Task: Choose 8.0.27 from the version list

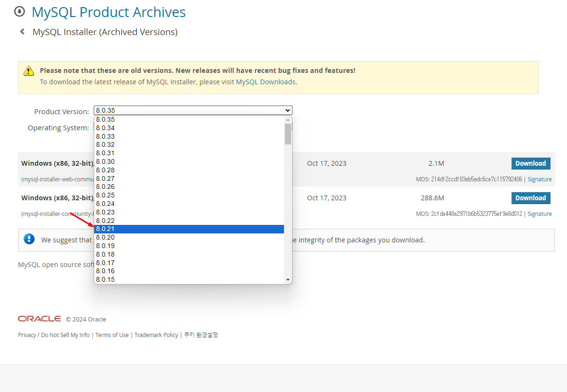Action: click(x=189, y=178)
